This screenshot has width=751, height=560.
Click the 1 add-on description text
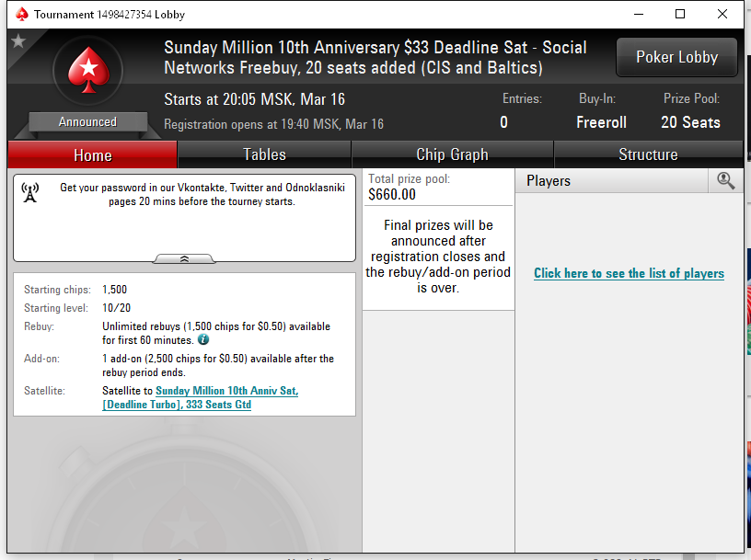[218, 365]
